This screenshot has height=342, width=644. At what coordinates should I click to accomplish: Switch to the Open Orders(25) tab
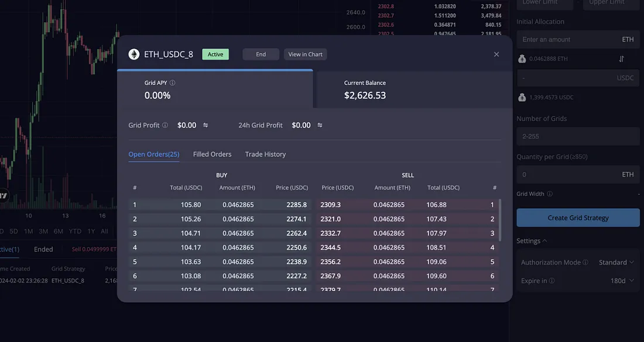[x=154, y=154]
